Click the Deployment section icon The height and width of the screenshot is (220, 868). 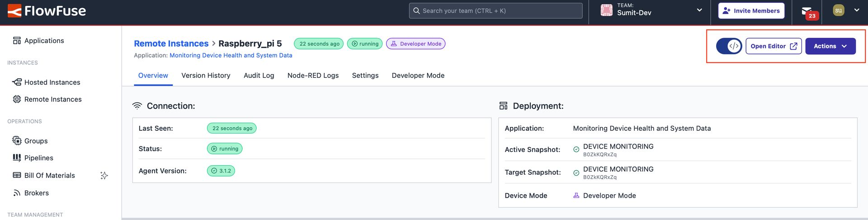pos(503,106)
